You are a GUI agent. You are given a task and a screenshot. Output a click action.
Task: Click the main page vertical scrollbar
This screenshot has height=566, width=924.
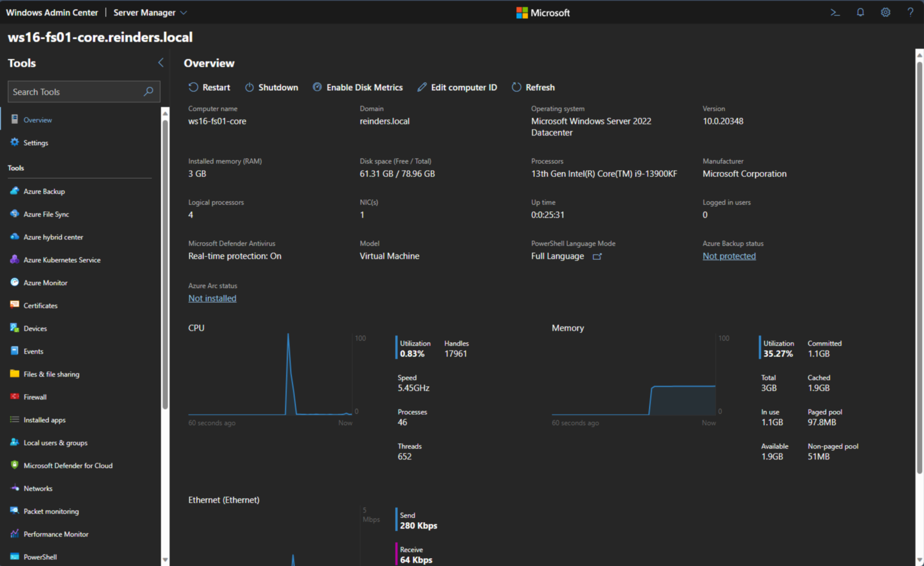[919, 266]
